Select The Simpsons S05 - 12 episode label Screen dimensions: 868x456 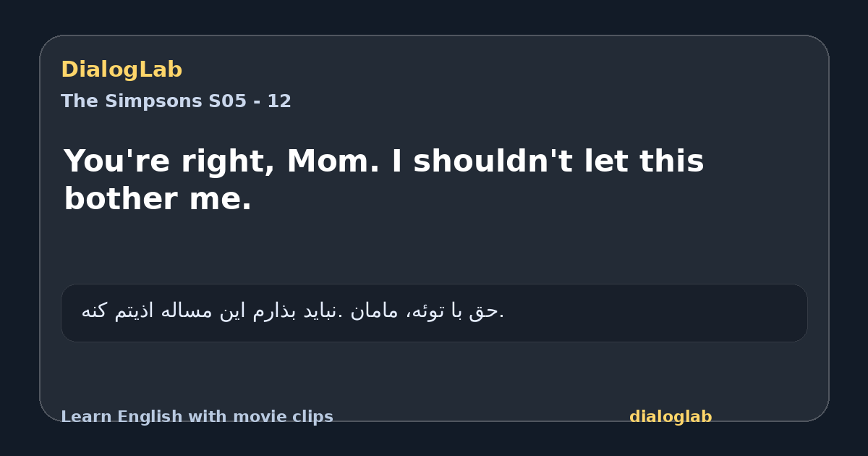[x=176, y=101]
